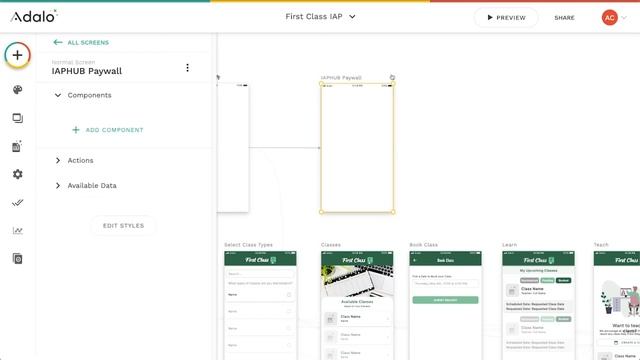Select the Classes screen thumbnail
640x360 pixels.
(x=357, y=305)
